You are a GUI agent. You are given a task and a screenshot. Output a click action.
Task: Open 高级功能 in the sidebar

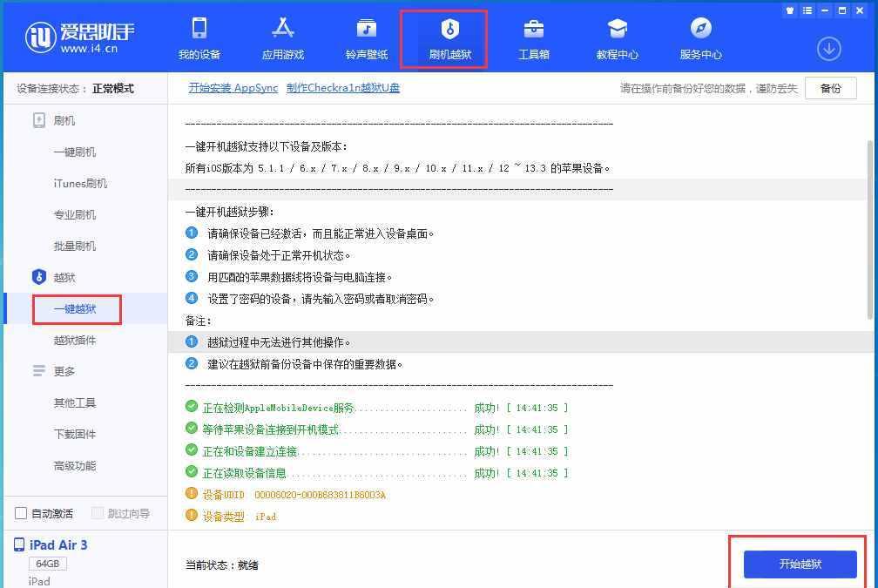tap(75, 465)
